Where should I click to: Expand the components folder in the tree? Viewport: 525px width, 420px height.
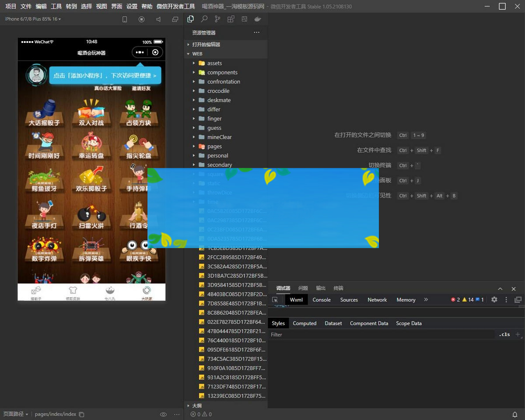tap(222, 73)
